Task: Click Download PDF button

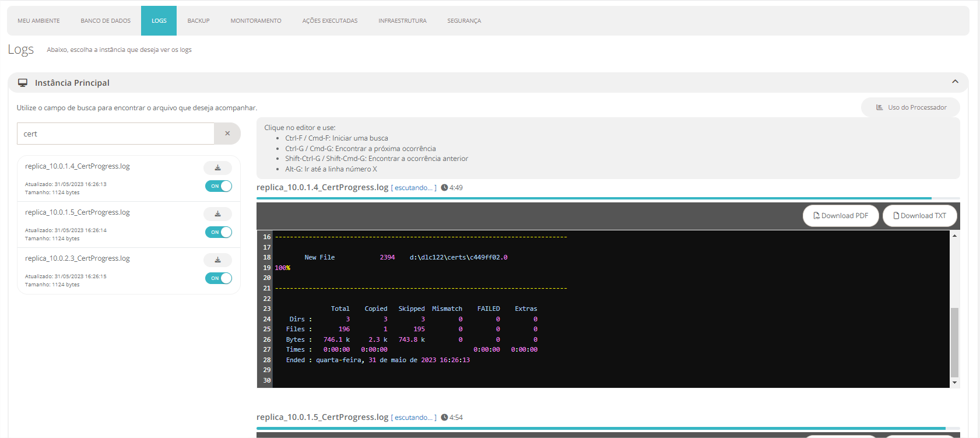Action: pos(841,216)
